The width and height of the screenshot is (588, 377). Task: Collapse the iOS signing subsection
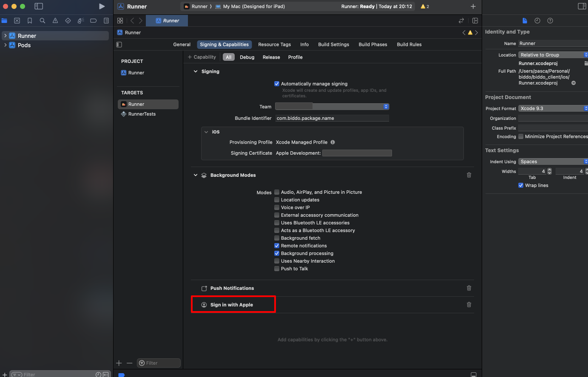206,132
